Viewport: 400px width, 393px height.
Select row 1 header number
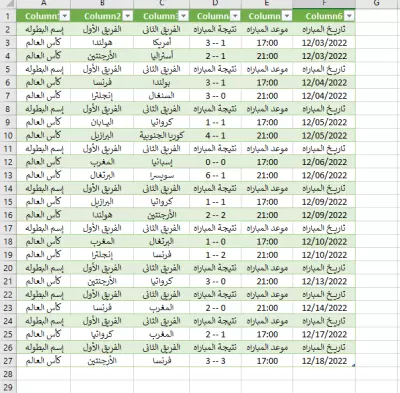[x=8, y=16]
